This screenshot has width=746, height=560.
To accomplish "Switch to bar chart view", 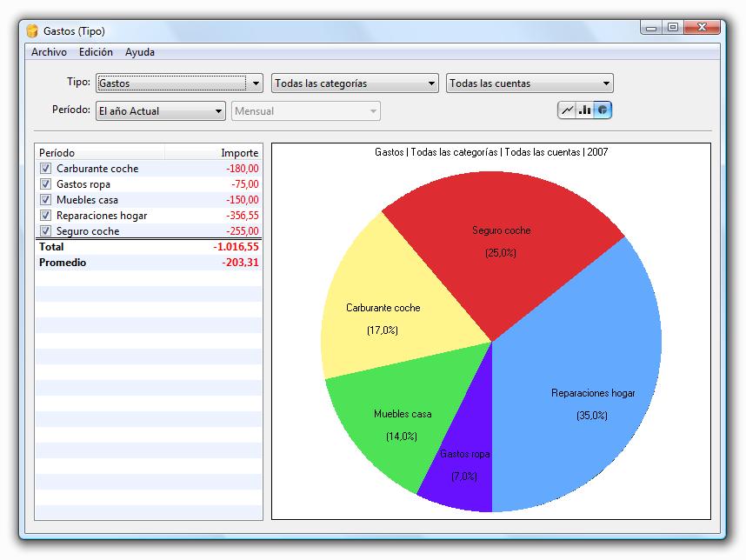I will coord(585,110).
